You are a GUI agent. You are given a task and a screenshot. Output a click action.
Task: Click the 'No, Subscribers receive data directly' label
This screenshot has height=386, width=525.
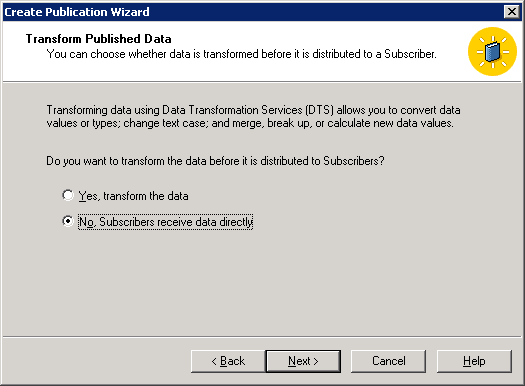165,222
